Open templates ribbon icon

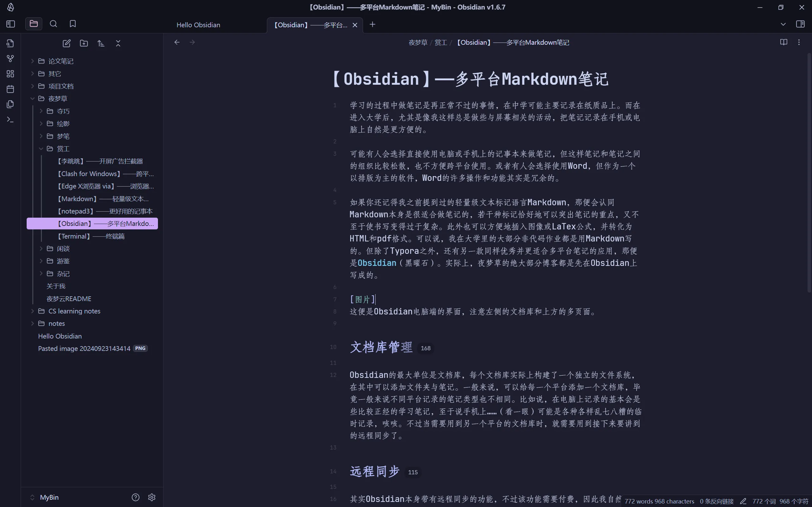click(10, 104)
